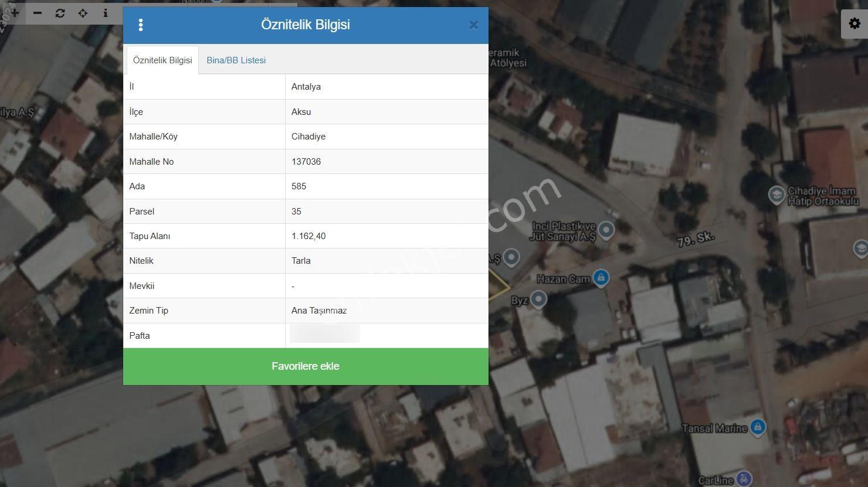The height and width of the screenshot is (487, 868).
Task: Click the Favorilere ekle button
Action: [x=306, y=366]
